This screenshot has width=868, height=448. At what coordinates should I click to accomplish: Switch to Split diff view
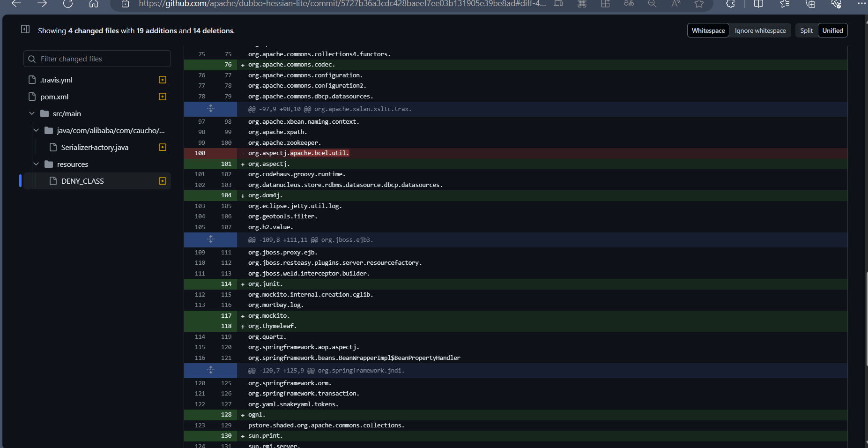click(806, 30)
